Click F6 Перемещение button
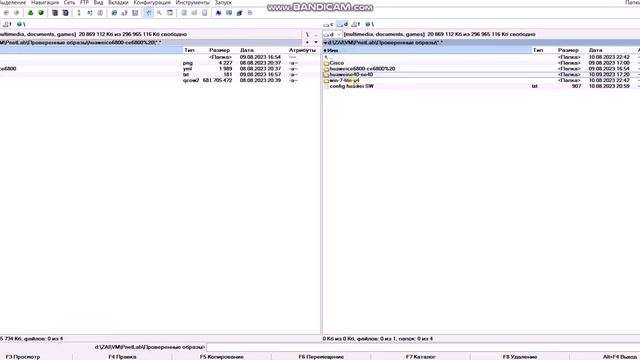Viewport: 640px width, 360px height. pyautogui.click(x=321, y=357)
